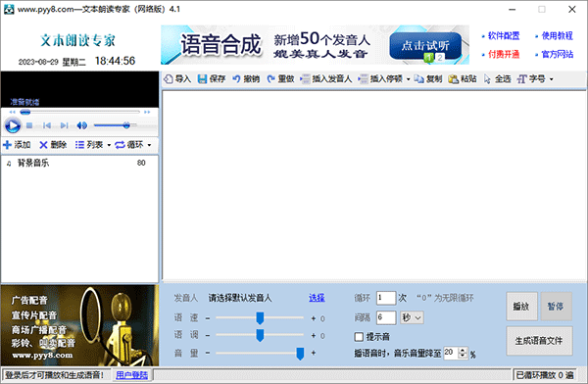Undo last edit with 撤销
The width and height of the screenshot is (588, 384).
[x=246, y=78]
